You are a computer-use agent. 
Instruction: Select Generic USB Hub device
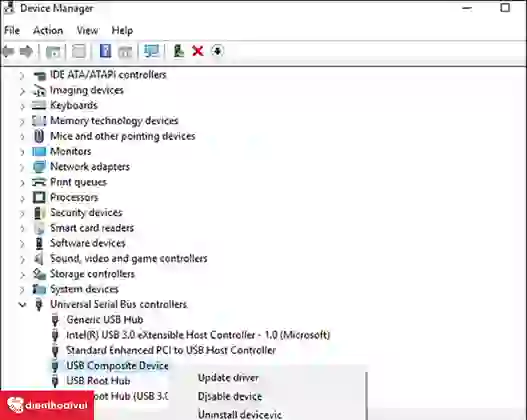coord(105,320)
